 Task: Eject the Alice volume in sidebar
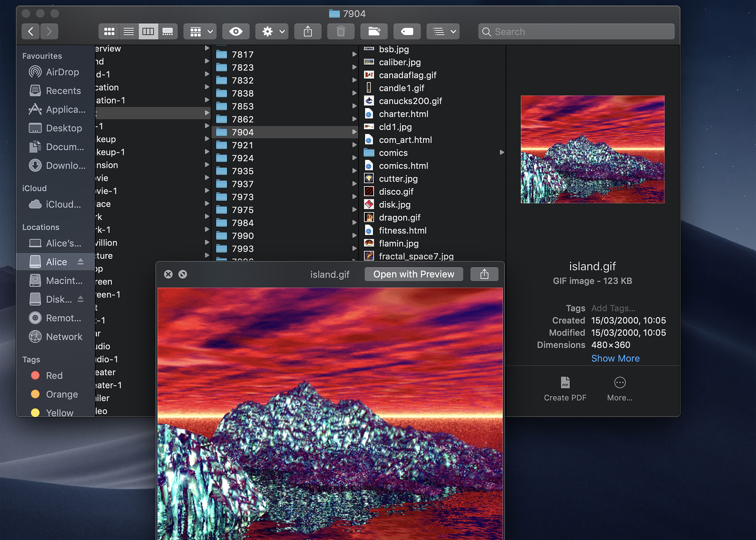pyautogui.click(x=80, y=262)
